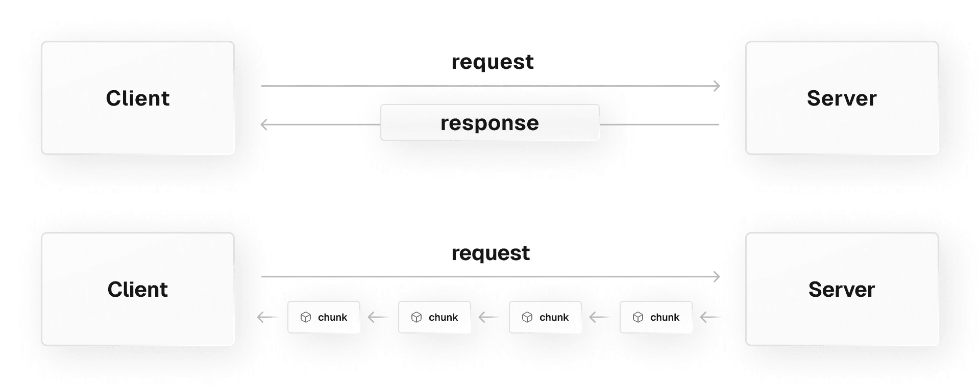Select the bottom Client box
Image resolution: width=980 pixels, height=387 pixels.
138,289
